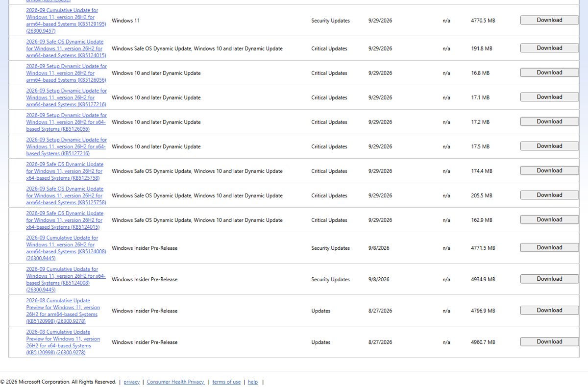Open the KB5120998 arm64 preview update link
Image resolution: width=588 pixels, height=387 pixels.
(x=63, y=311)
